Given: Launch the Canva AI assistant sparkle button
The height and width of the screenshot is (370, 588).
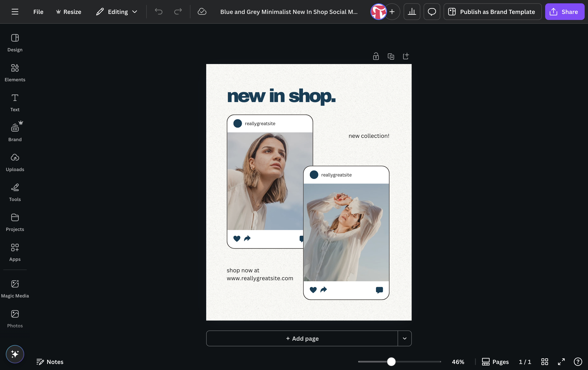Looking at the screenshot, I should [x=15, y=354].
